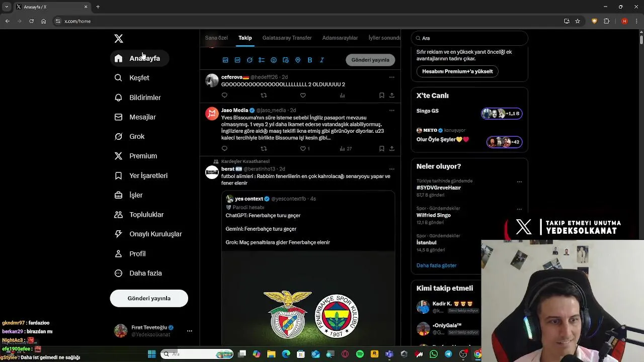644x362 pixels.
Task: Click Daha fazla göster link
Action: tap(437, 265)
